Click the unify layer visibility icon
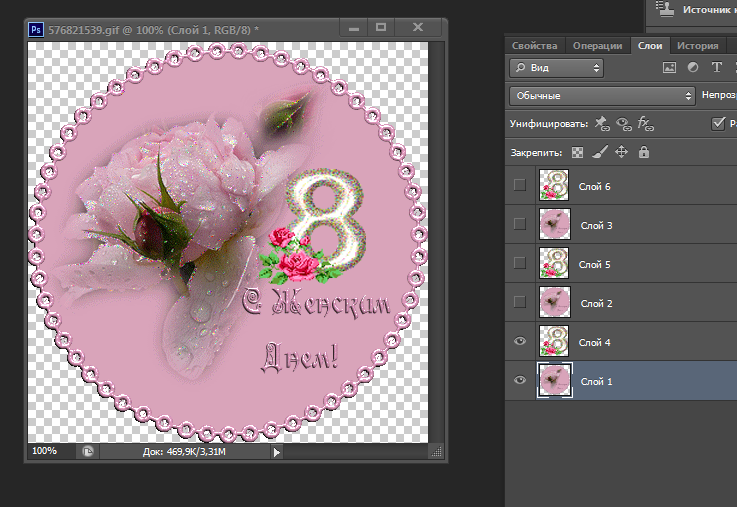Viewport: 737px width, 507px height. pos(623,123)
